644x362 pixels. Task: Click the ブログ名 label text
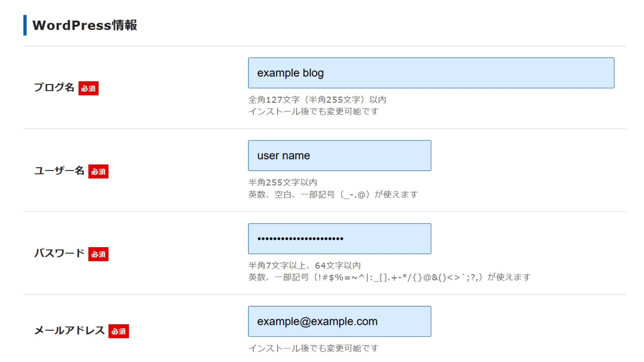click(x=54, y=87)
